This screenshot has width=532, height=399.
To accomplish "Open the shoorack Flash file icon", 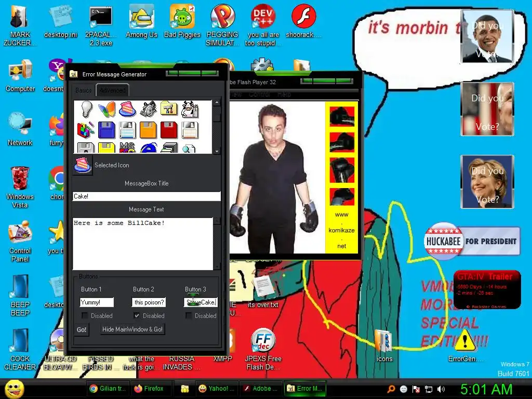I will pyautogui.click(x=303, y=21).
